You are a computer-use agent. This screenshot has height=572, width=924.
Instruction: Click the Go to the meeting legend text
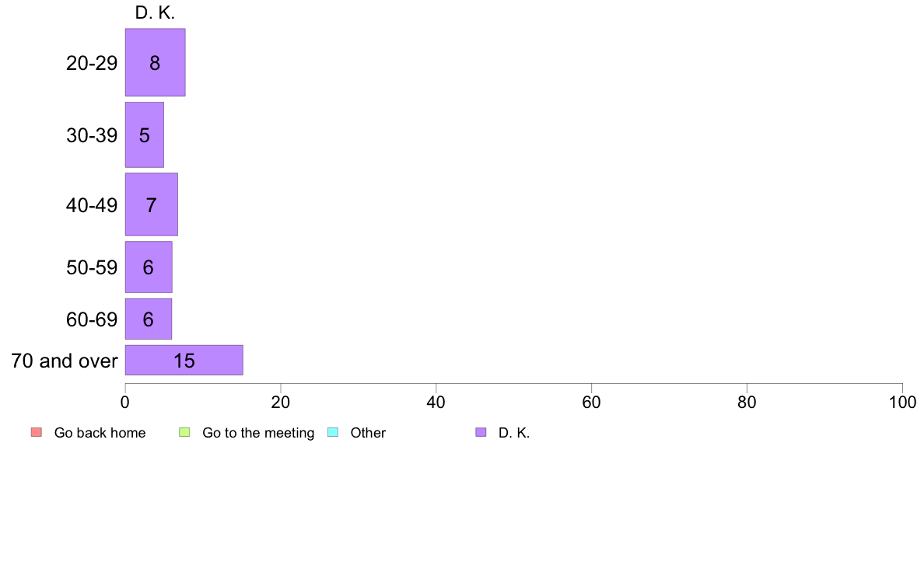pyautogui.click(x=258, y=433)
